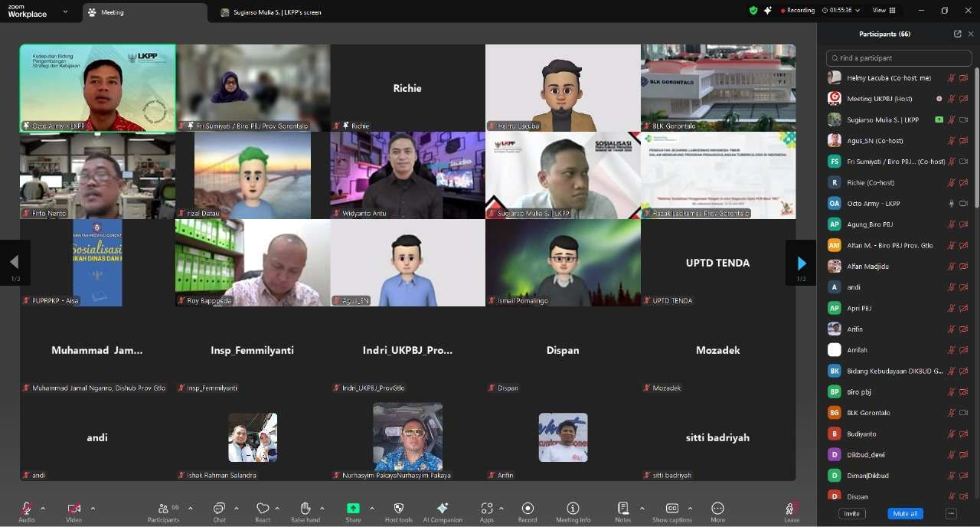Image resolution: width=980 pixels, height=527 pixels.
Task: Expand the Zoom Workplace dropdown arrow
Action: pos(64,11)
